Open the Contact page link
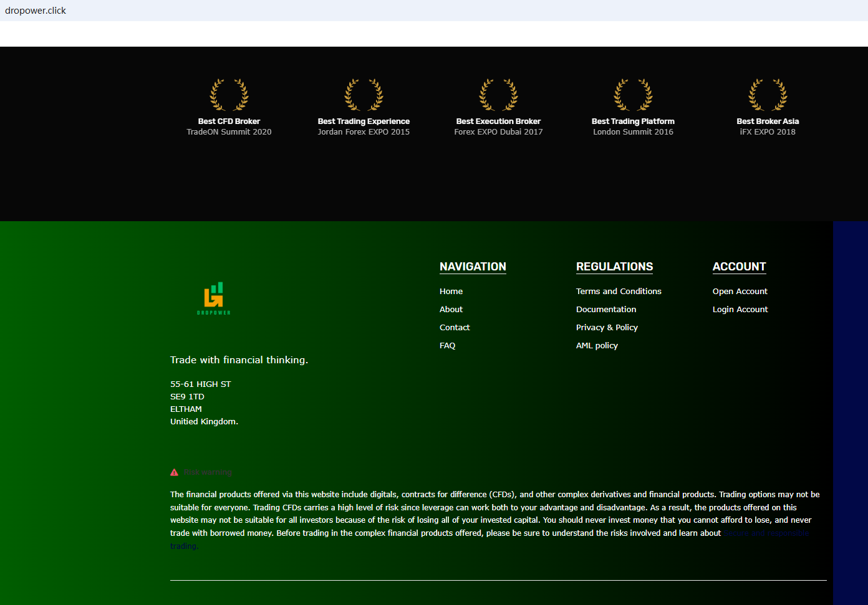This screenshot has width=868, height=605. [x=455, y=327]
